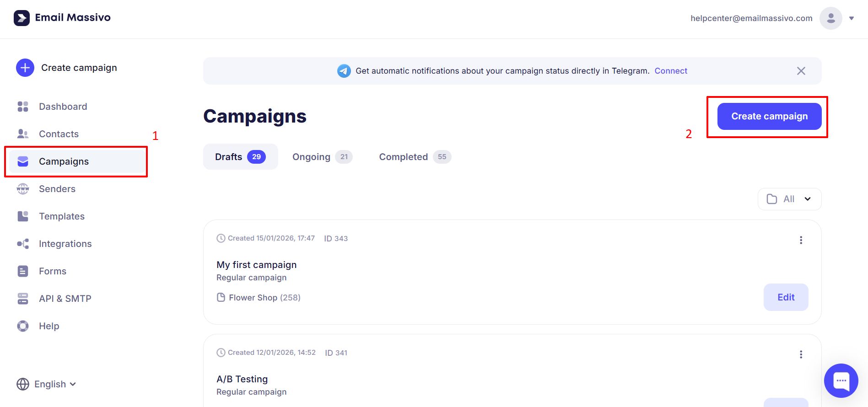Click the Forms icon in sidebar

pos(23,271)
